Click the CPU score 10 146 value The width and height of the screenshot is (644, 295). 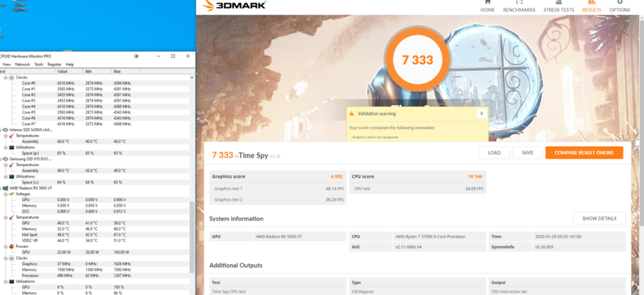point(475,176)
